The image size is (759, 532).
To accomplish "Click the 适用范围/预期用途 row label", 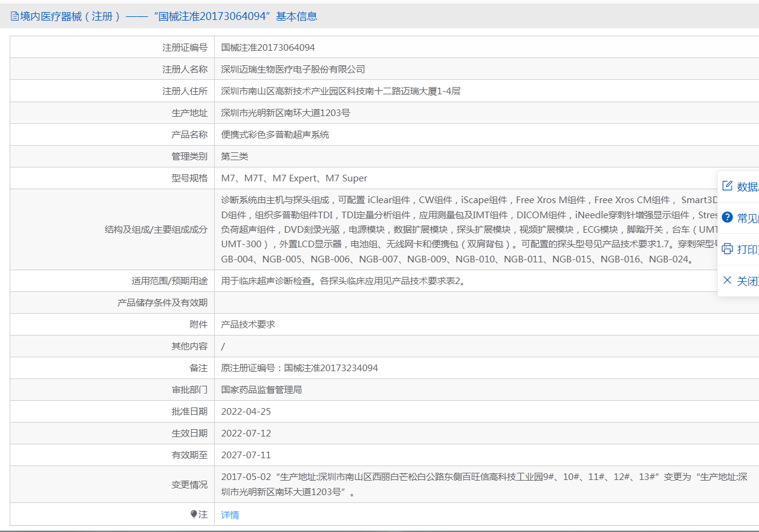I will (170, 281).
